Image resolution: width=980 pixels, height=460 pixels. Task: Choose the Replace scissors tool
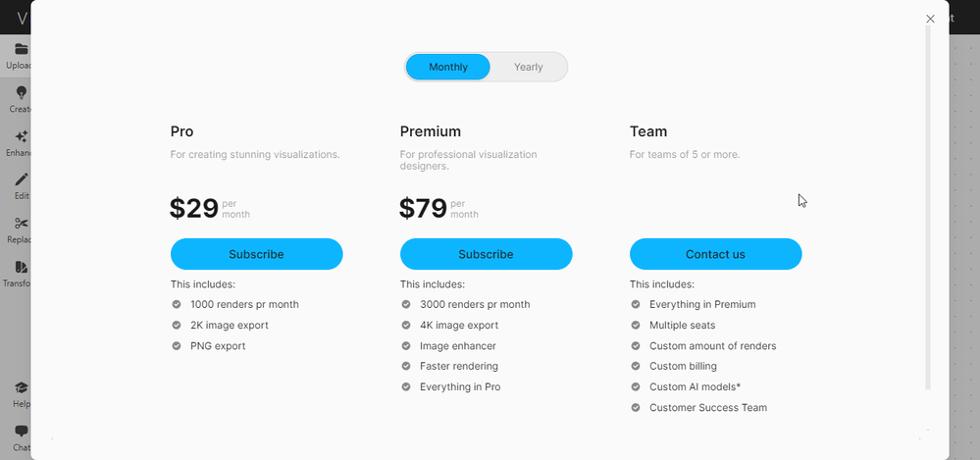pyautogui.click(x=21, y=224)
